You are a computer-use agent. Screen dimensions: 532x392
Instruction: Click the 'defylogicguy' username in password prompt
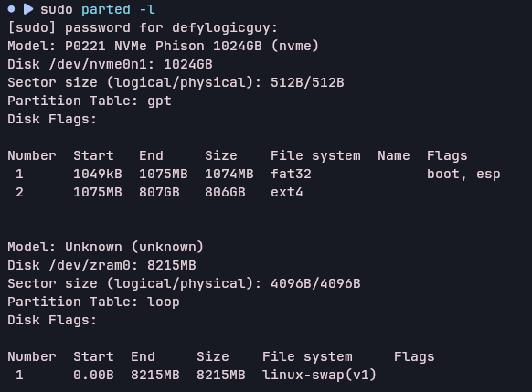[221, 27]
